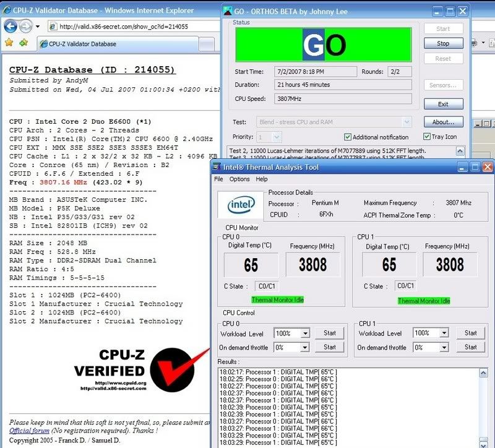Click the Internet Explorer logo in title bar
Image resolution: width=495 pixels, height=448 pixels.
[6, 10]
